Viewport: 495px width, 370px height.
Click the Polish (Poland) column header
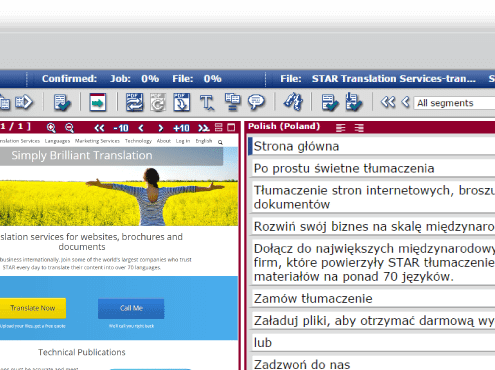click(284, 126)
